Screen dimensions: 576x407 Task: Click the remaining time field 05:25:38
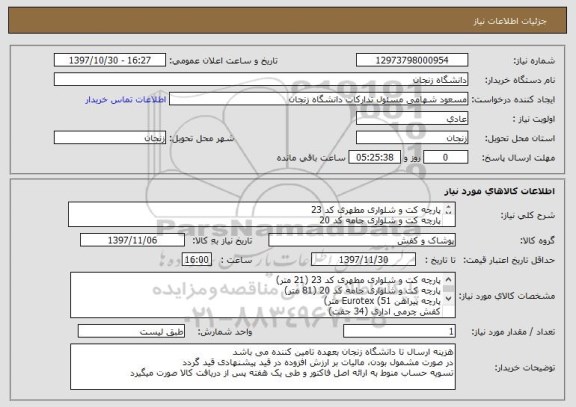coord(374,158)
